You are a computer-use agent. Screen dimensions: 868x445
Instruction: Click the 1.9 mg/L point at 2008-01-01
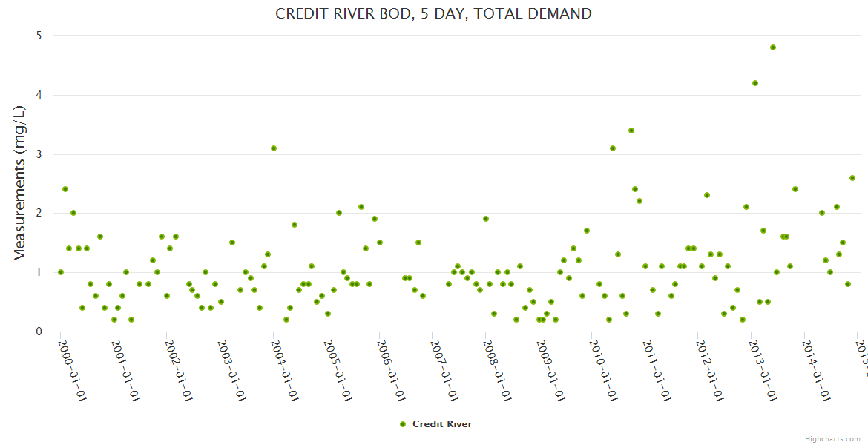(486, 219)
